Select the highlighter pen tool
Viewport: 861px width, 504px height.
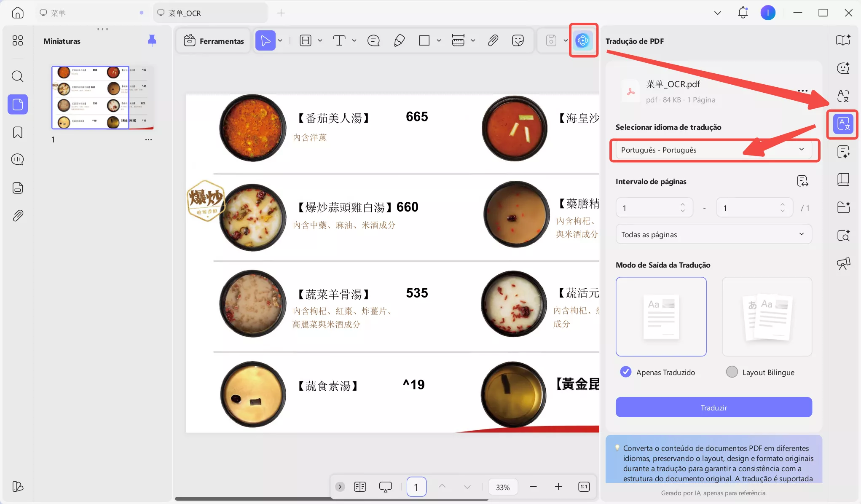pyautogui.click(x=399, y=40)
